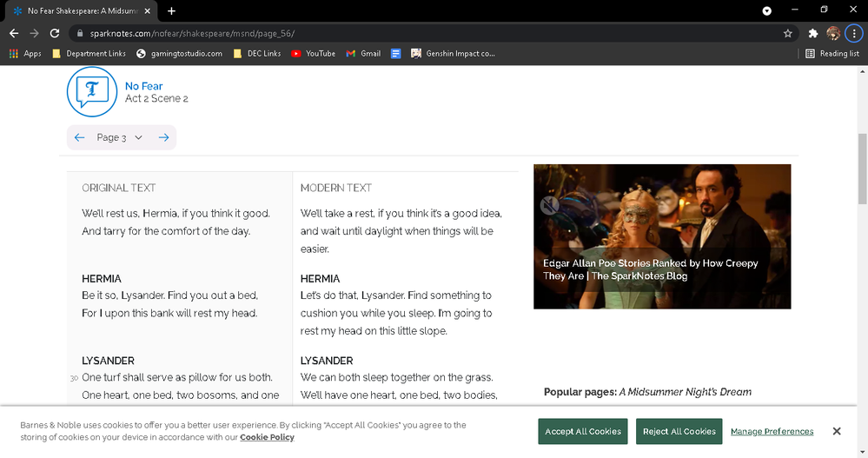Open Department Links bookmark folder

click(x=89, y=54)
